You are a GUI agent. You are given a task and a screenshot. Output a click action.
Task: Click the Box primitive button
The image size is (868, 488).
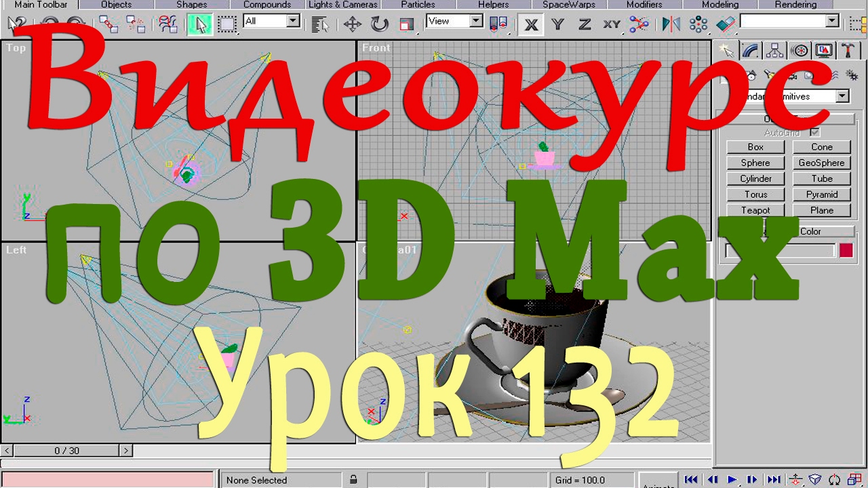pos(755,147)
